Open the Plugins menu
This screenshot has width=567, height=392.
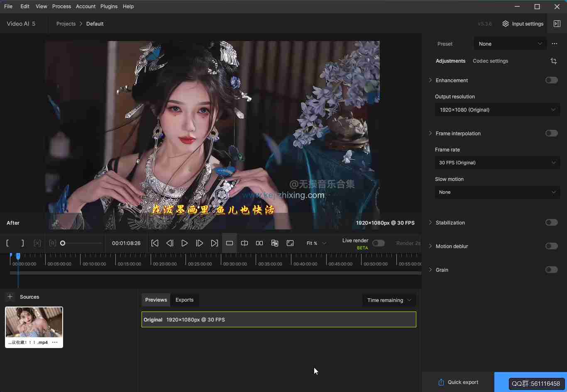(109, 6)
